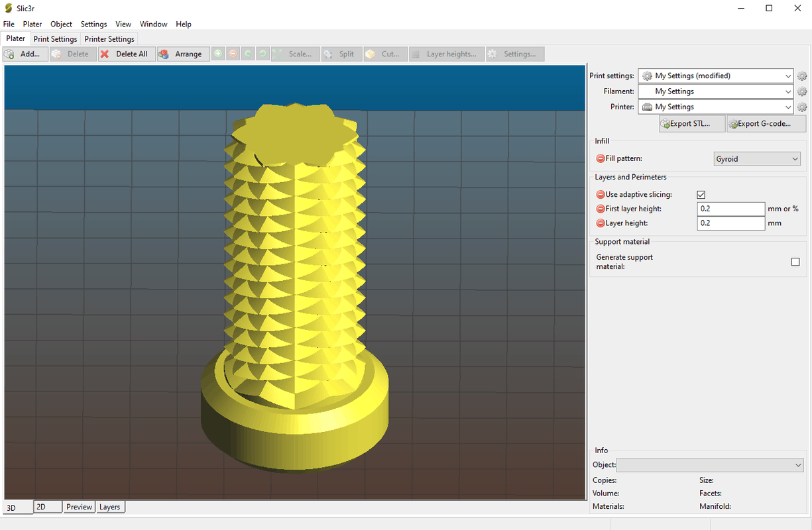Click red minus icon beside Layer height

pos(601,223)
